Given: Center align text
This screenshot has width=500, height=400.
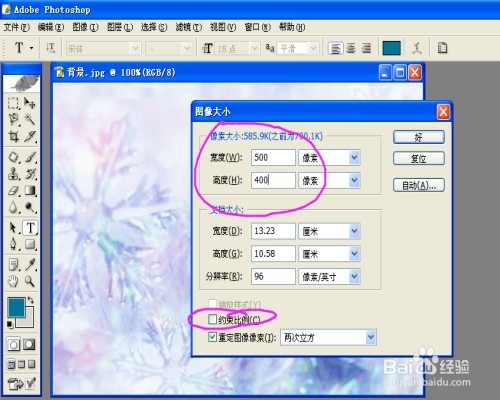Looking at the screenshot, I should [351, 48].
